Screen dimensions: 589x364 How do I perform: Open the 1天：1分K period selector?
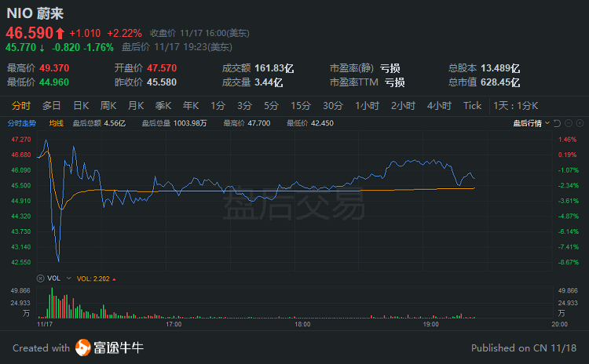[x=515, y=106]
